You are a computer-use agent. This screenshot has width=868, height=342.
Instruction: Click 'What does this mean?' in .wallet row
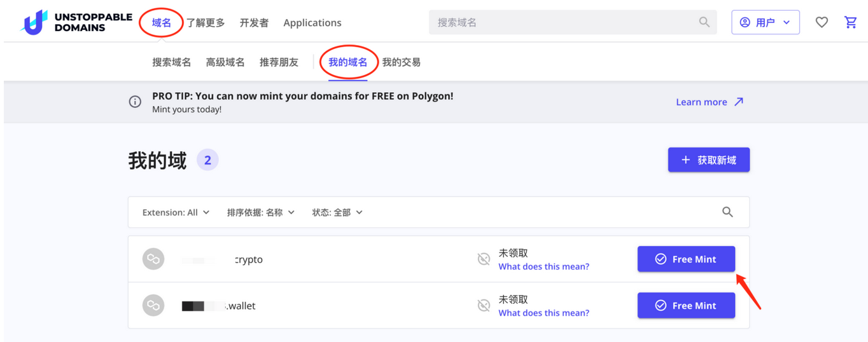(544, 313)
